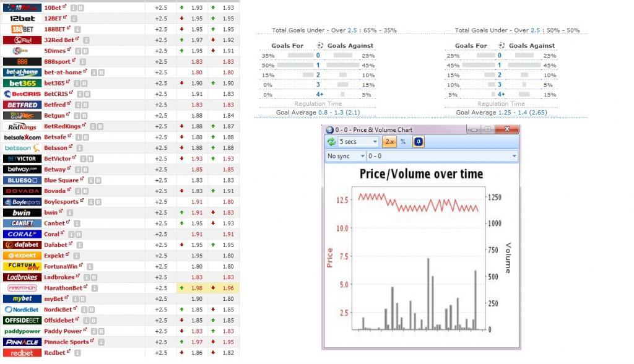Click the redbet bookmaker logo

[x=22, y=353]
